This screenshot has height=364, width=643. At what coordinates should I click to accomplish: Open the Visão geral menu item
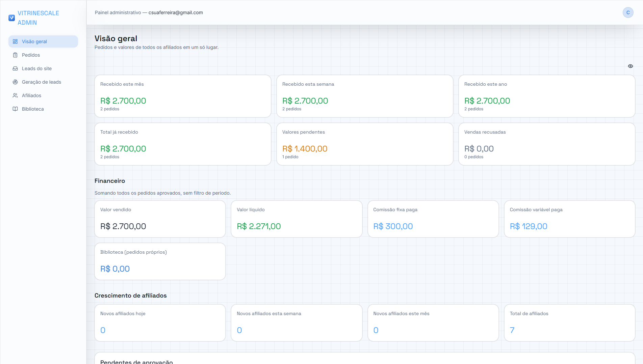click(x=43, y=41)
